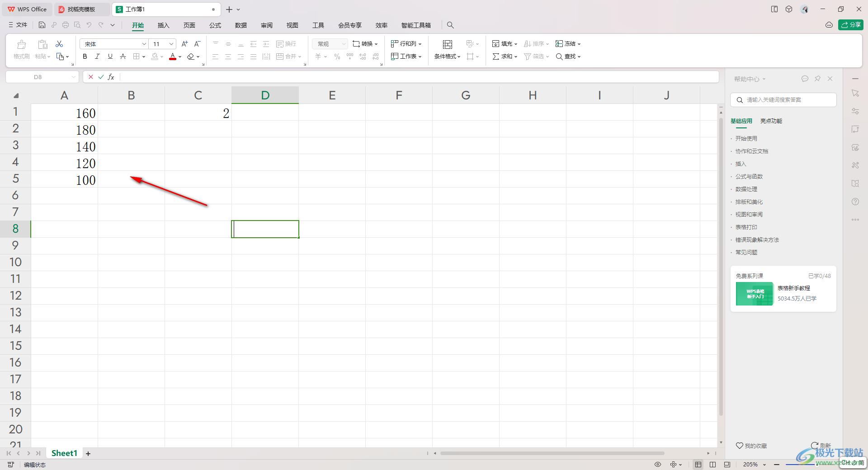Click the eraser clear formatting icon

[191, 56]
